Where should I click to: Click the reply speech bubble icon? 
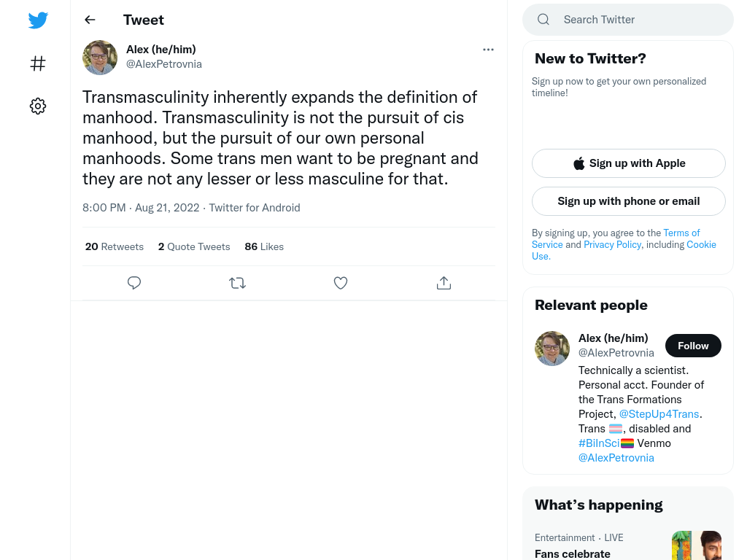coord(134,283)
